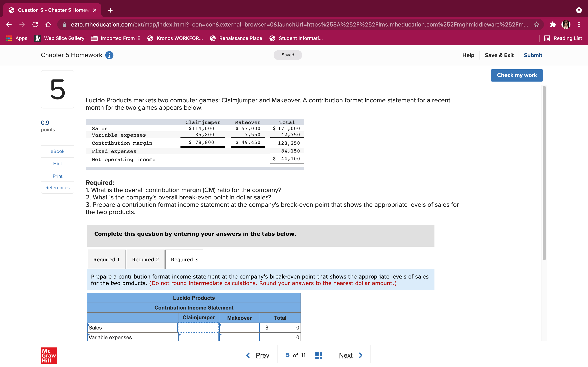Click the Check my work button
Image resolution: width=588 pixels, height=367 pixels.
pyautogui.click(x=517, y=75)
